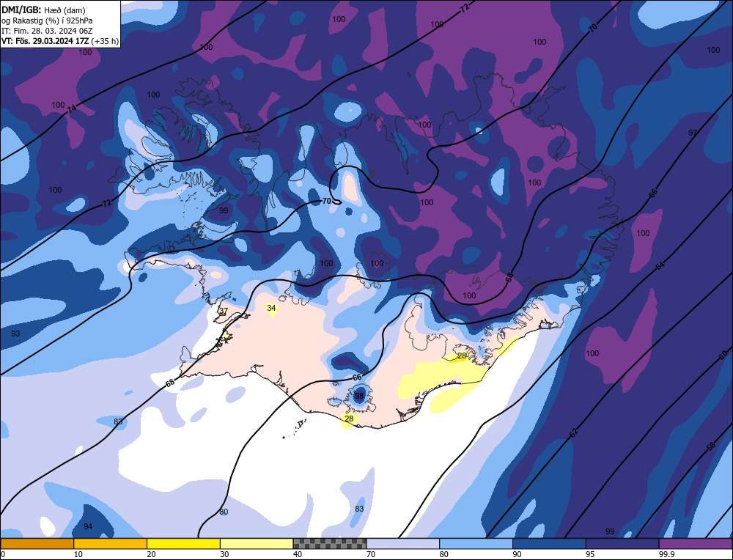Click the humidity value '34'
Screen dimensions: 733x560
(271, 308)
